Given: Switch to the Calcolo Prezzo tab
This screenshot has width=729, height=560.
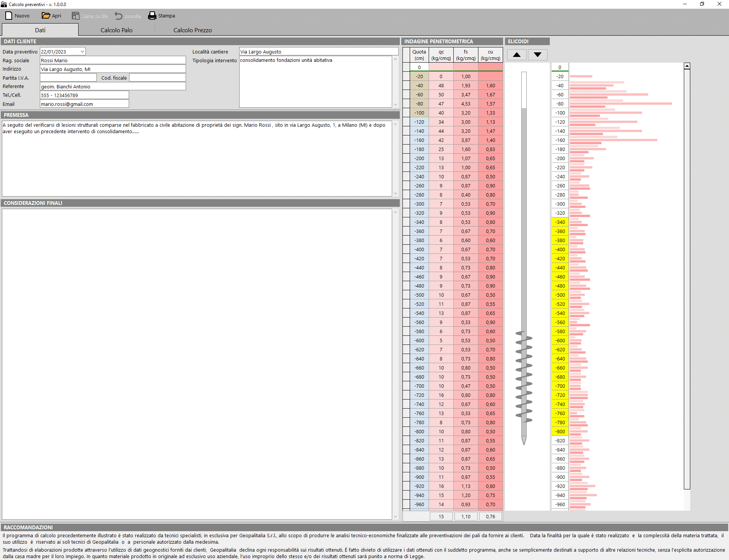Looking at the screenshot, I should pyautogui.click(x=193, y=30).
